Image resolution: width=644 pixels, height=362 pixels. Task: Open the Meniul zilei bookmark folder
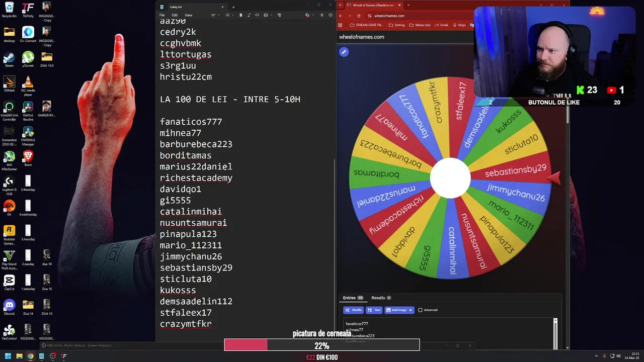point(420,25)
